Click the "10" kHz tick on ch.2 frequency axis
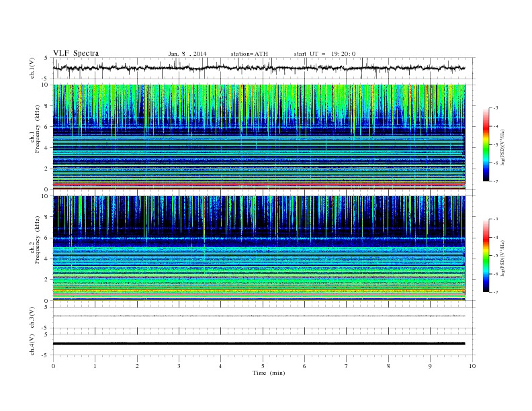 point(45,196)
